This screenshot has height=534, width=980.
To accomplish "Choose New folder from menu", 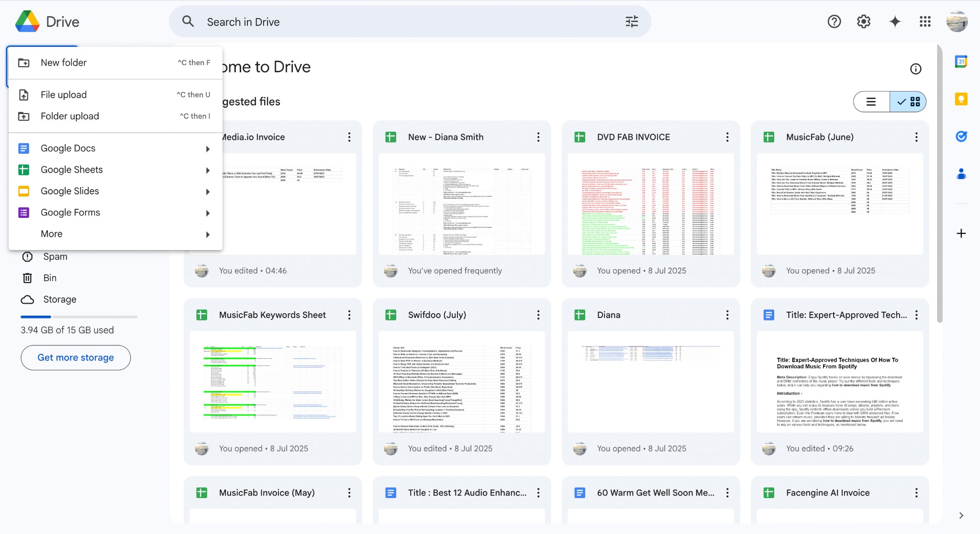I will tap(115, 63).
